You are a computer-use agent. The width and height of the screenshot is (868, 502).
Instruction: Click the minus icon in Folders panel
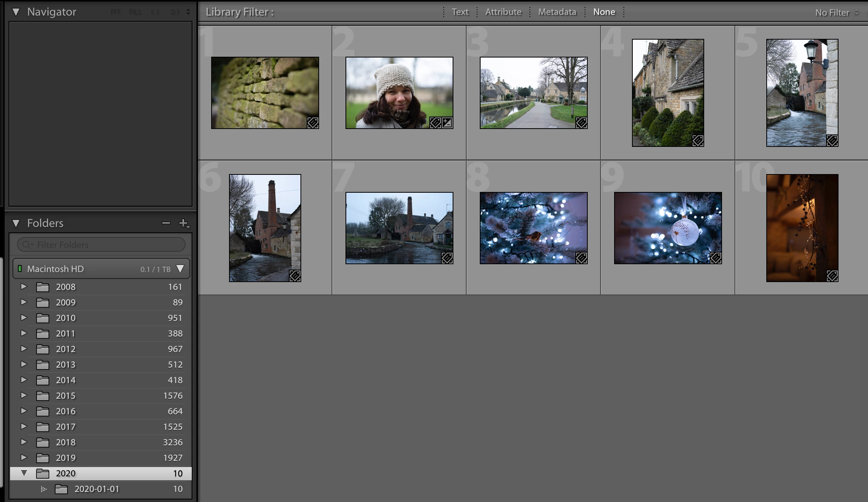point(166,223)
